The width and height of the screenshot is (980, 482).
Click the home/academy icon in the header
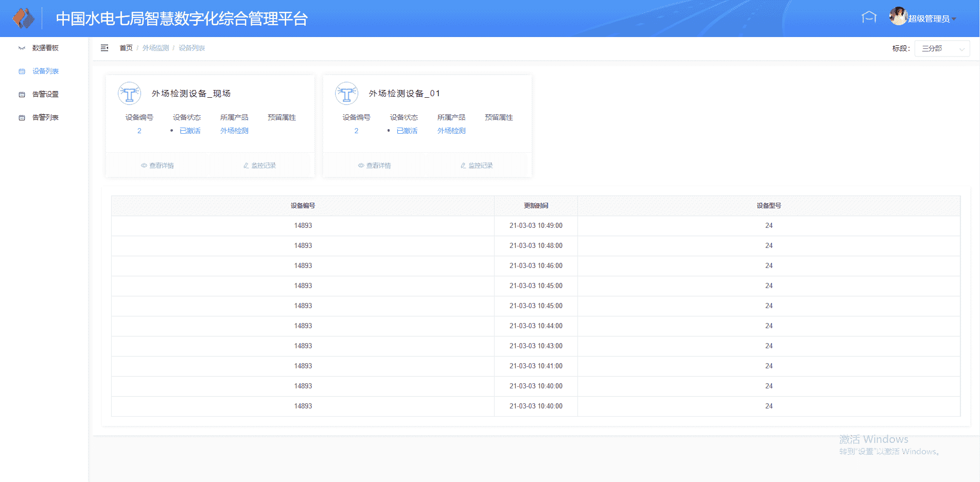click(869, 17)
